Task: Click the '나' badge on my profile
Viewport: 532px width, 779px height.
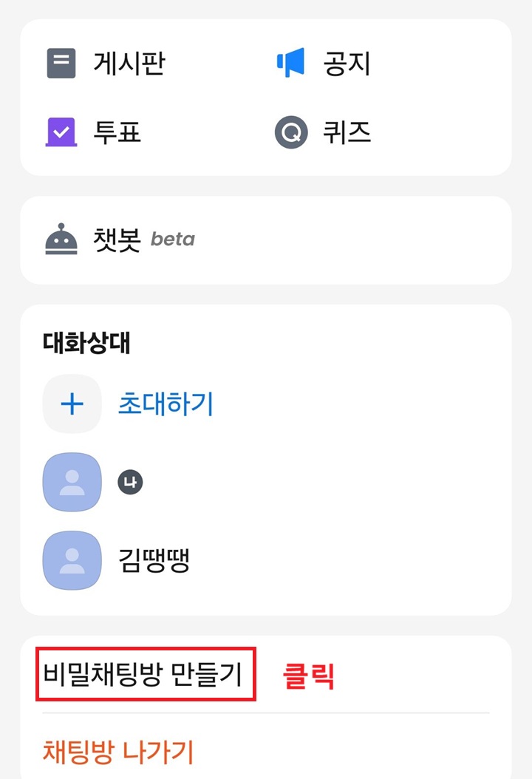Action: [130, 483]
